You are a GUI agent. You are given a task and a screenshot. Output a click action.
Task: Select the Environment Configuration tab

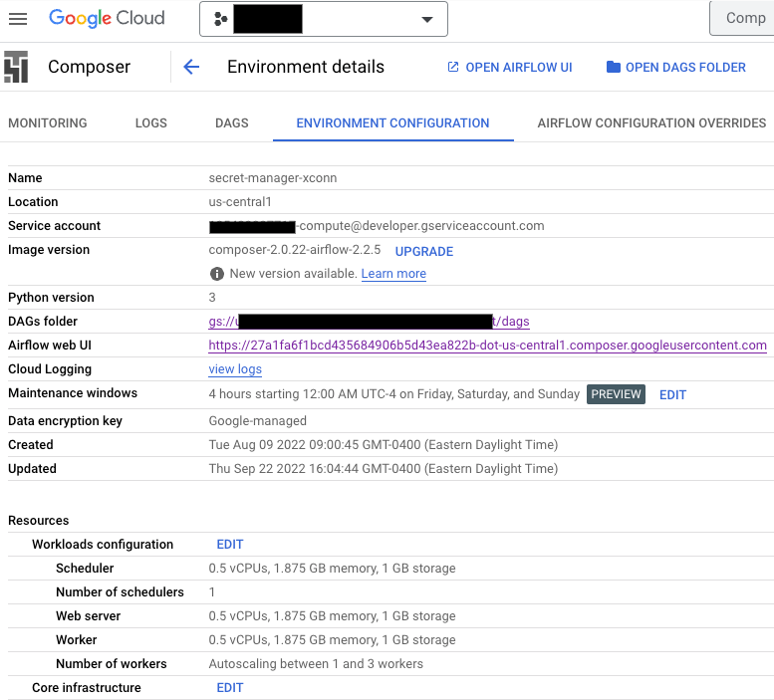pyautogui.click(x=392, y=122)
